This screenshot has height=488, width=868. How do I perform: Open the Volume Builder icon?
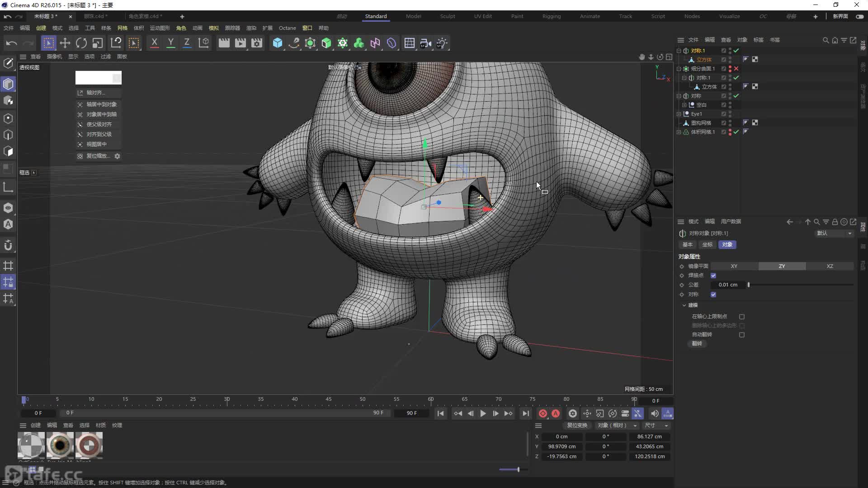point(359,43)
